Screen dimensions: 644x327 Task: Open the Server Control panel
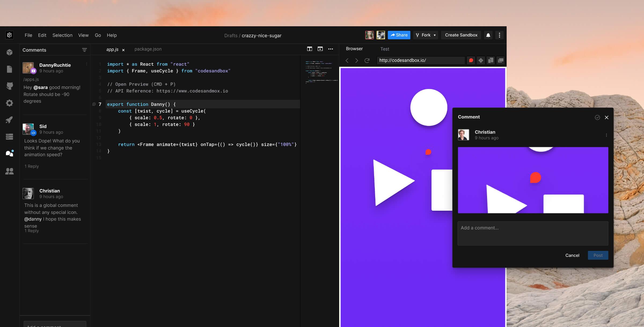(9, 137)
